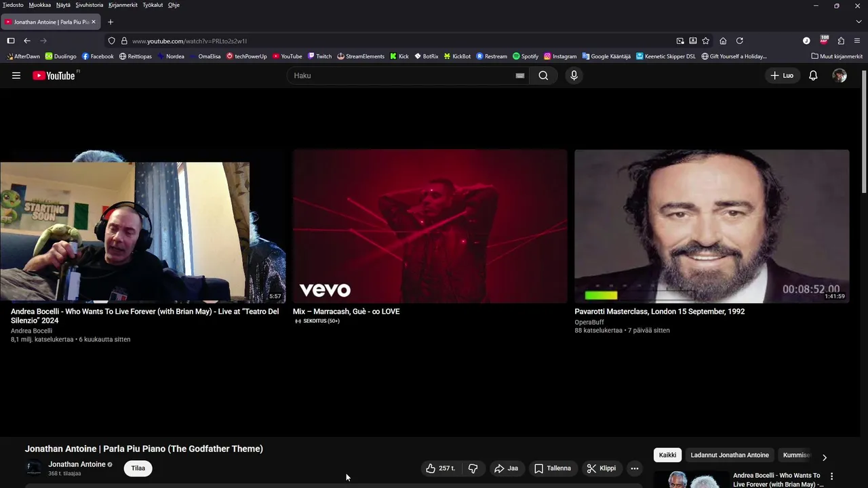Open the Ohje menu
Viewport: 868px width, 488px height.
point(174,5)
